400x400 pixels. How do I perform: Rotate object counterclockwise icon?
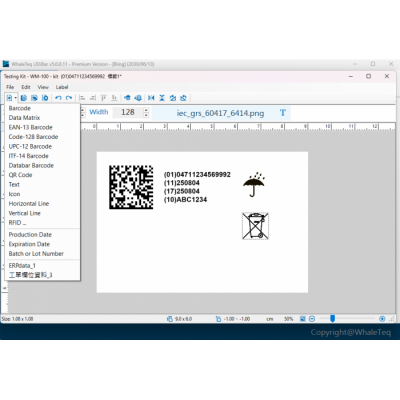click(172, 98)
